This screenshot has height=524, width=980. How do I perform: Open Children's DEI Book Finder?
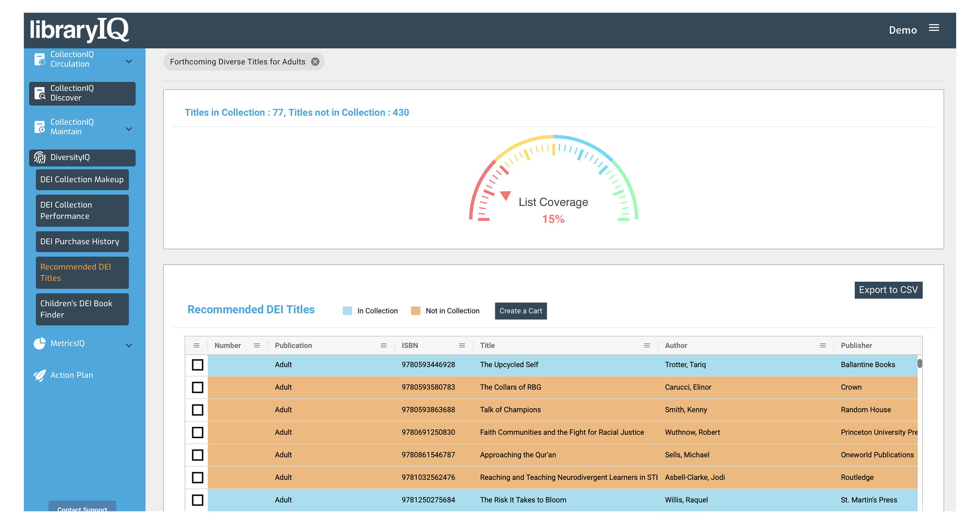[82, 309]
